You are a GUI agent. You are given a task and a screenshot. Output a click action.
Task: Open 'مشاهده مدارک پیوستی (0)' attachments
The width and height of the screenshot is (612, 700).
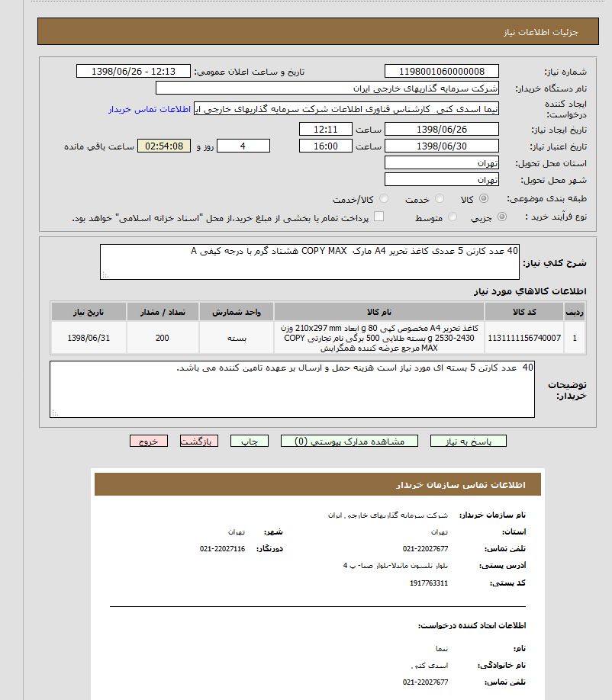[x=349, y=442]
